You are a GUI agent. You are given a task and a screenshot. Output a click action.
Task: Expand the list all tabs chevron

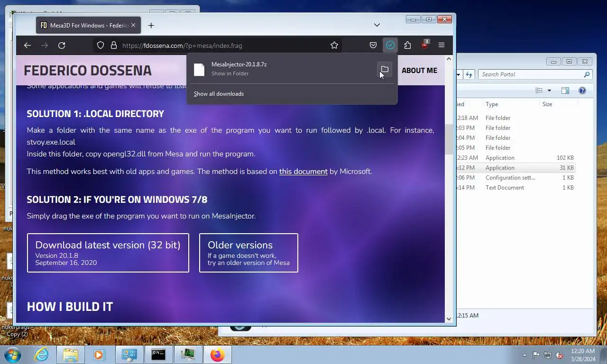[x=377, y=25]
